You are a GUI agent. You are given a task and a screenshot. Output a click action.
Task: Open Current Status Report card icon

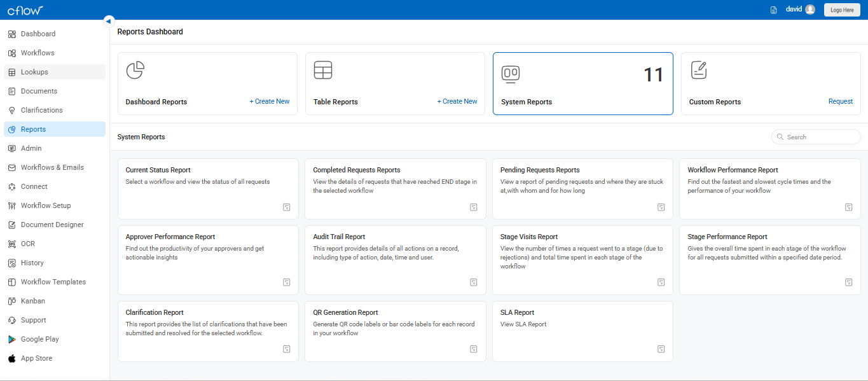tap(287, 207)
